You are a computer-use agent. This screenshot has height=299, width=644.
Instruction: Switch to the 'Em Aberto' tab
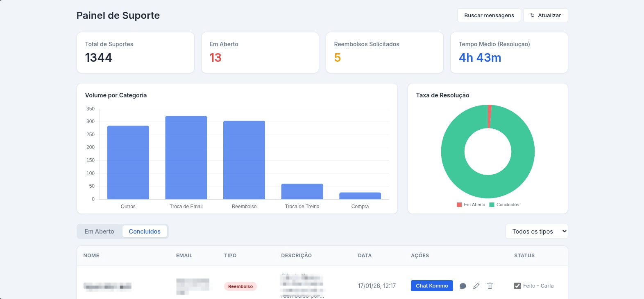click(x=100, y=232)
